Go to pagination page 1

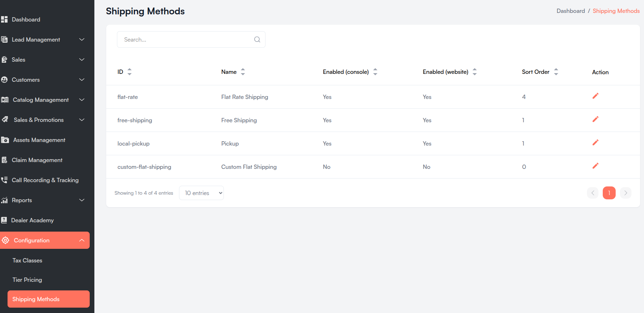click(x=609, y=193)
